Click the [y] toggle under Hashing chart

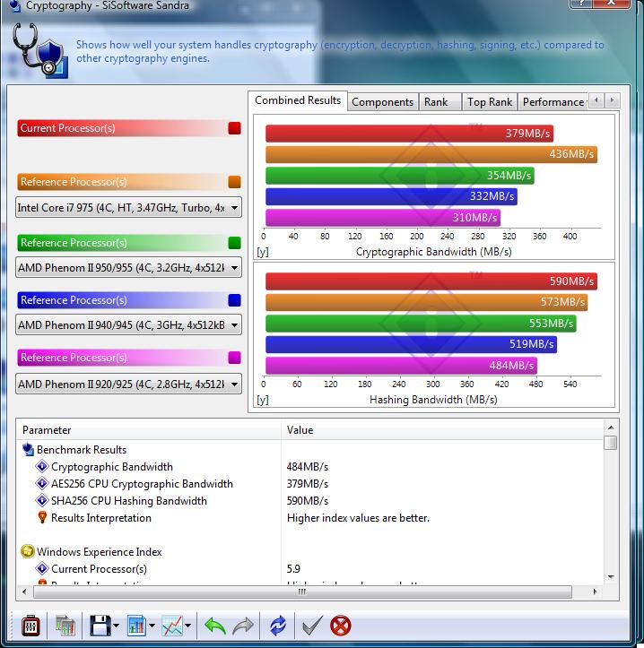(263, 400)
